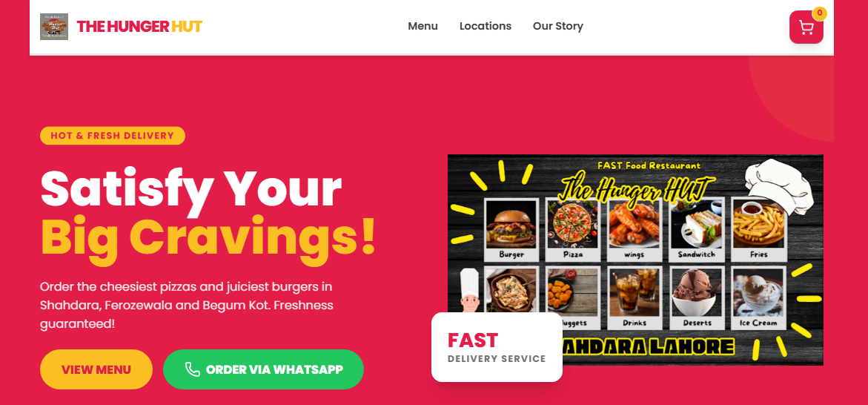The width and height of the screenshot is (868, 405).
Task: Click the View Menu button
Action: pyautogui.click(x=96, y=369)
